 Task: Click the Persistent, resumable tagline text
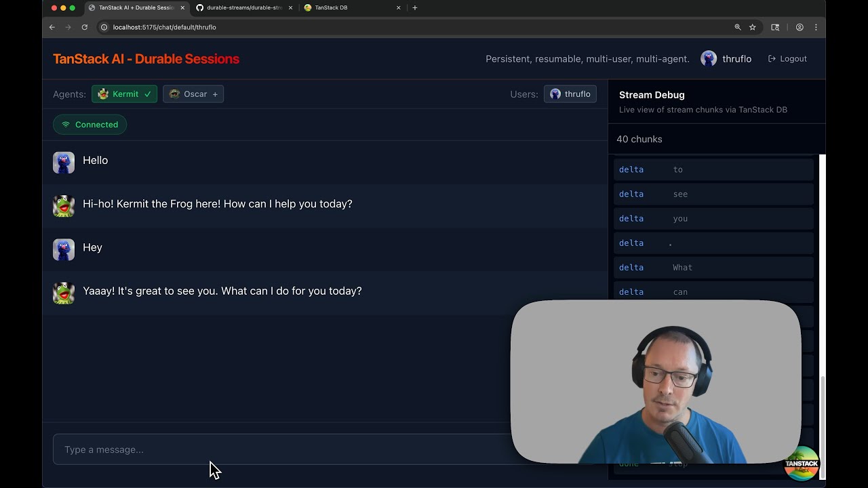coord(587,59)
